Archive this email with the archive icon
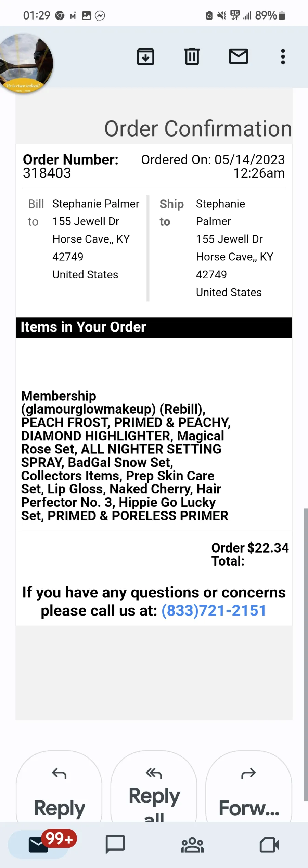 tap(145, 56)
